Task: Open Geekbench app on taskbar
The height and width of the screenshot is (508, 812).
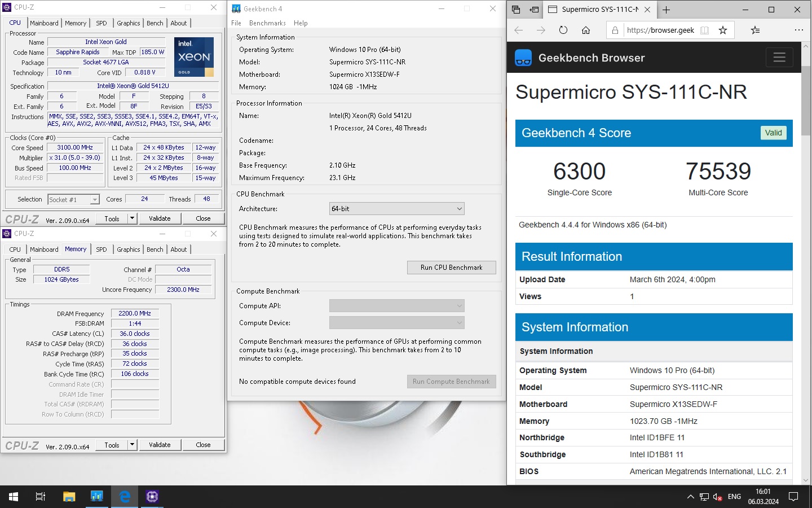Action: tap(97, 497)
